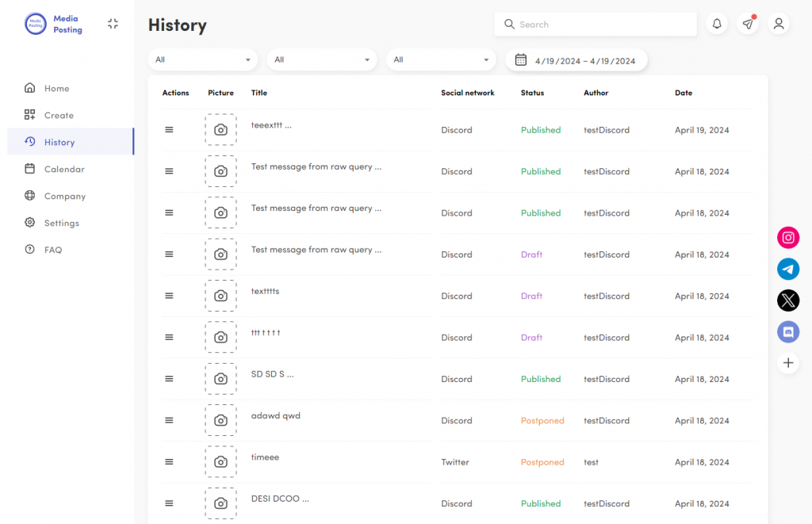Expand the third "All" filter dropdown
This screenshot has width=812, height=524.
(441, 59)
